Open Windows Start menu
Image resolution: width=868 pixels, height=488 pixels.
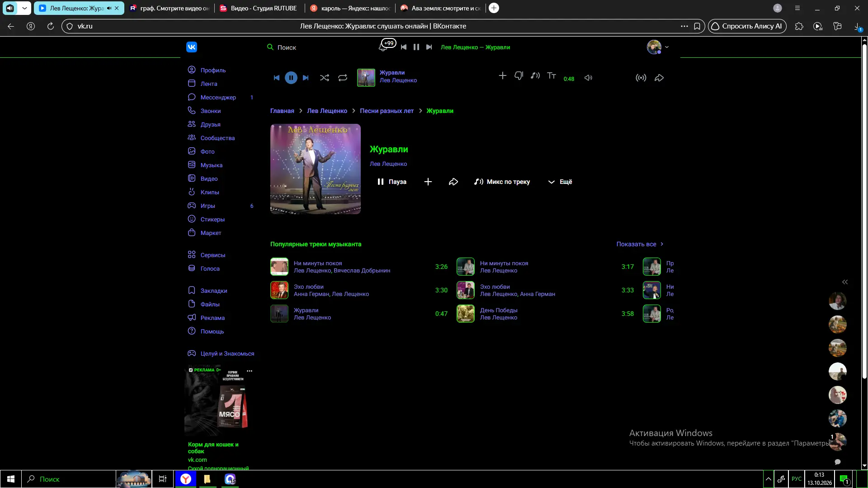(11, 479)
